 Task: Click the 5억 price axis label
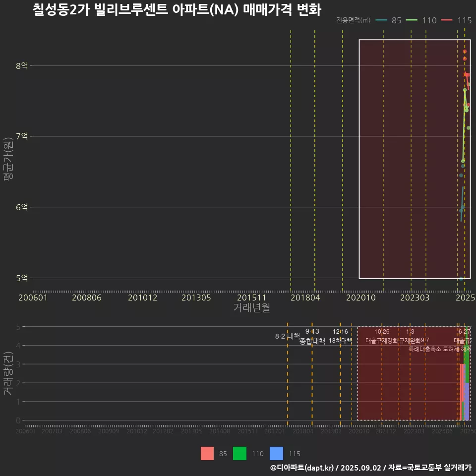22,278
